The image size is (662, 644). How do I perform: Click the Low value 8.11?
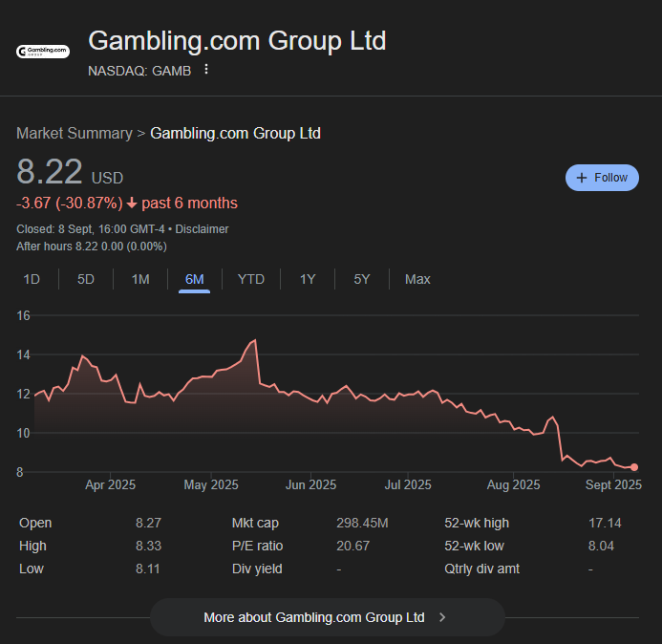coord(148,569)
